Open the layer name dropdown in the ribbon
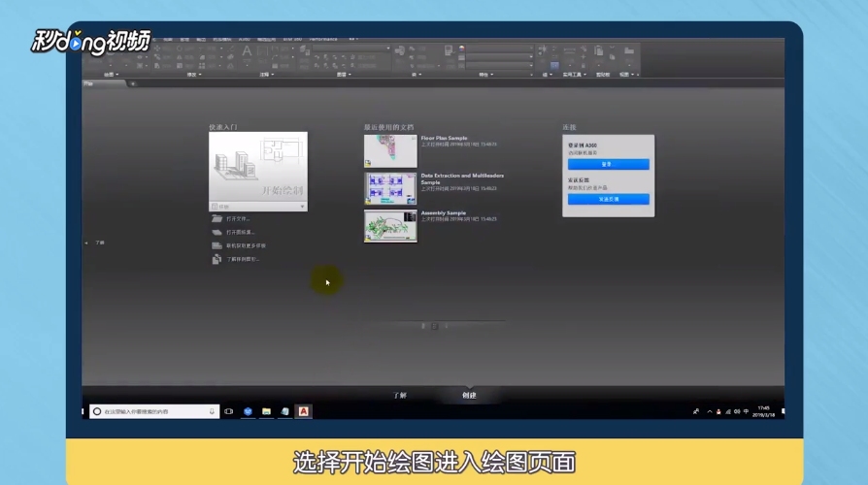 coord(351,48)
